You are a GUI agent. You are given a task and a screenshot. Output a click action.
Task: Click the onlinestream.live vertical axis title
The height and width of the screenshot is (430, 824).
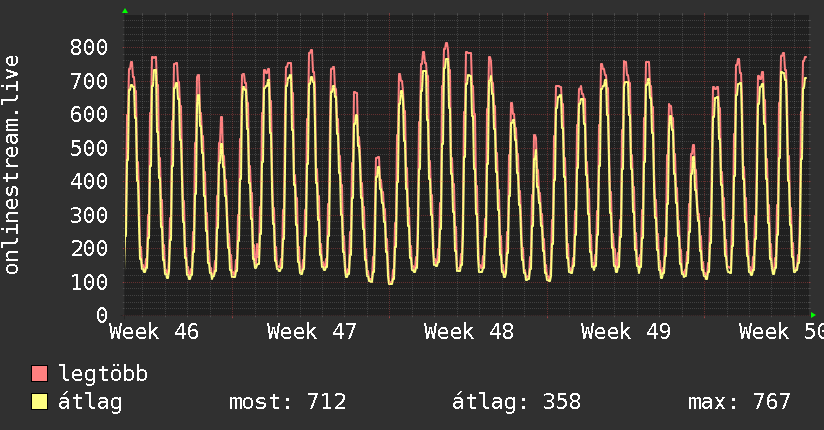click(13, 165)
